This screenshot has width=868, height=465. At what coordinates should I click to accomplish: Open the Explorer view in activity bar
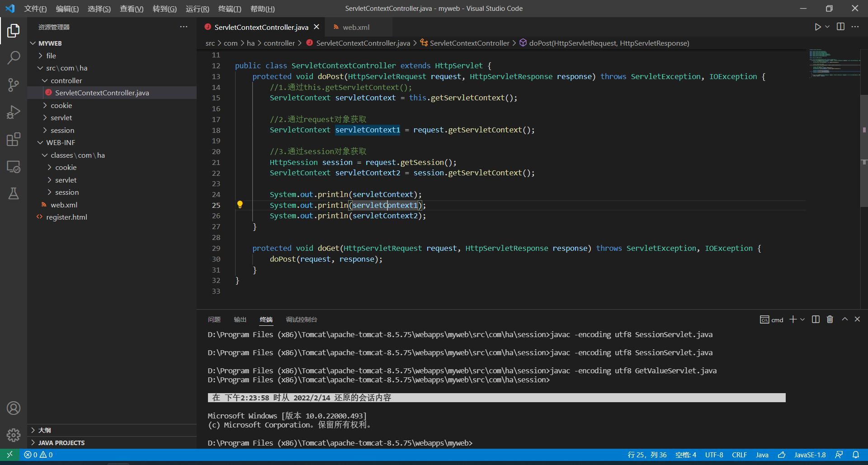(14, 31)
